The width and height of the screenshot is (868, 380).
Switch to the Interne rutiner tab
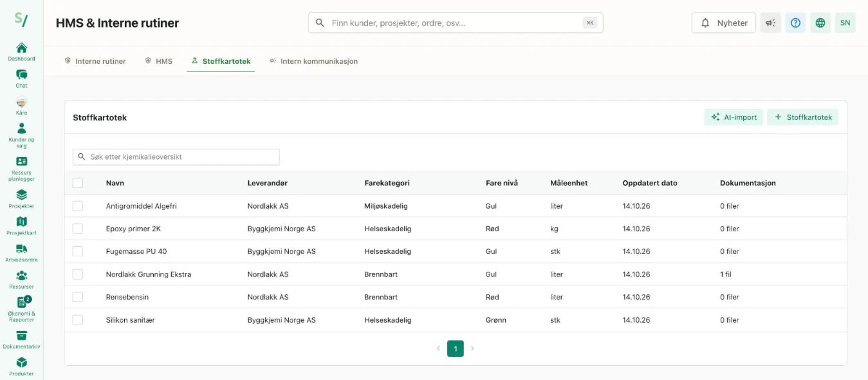click(x=95, y=61)
